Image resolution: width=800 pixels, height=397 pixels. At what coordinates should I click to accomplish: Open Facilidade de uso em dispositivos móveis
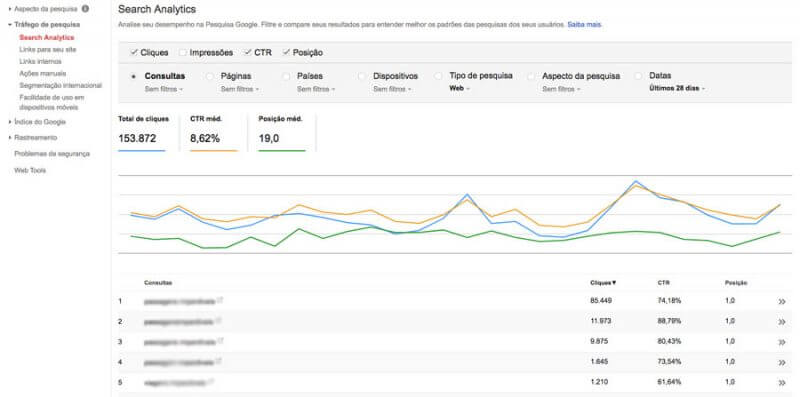tap(52, 102)
